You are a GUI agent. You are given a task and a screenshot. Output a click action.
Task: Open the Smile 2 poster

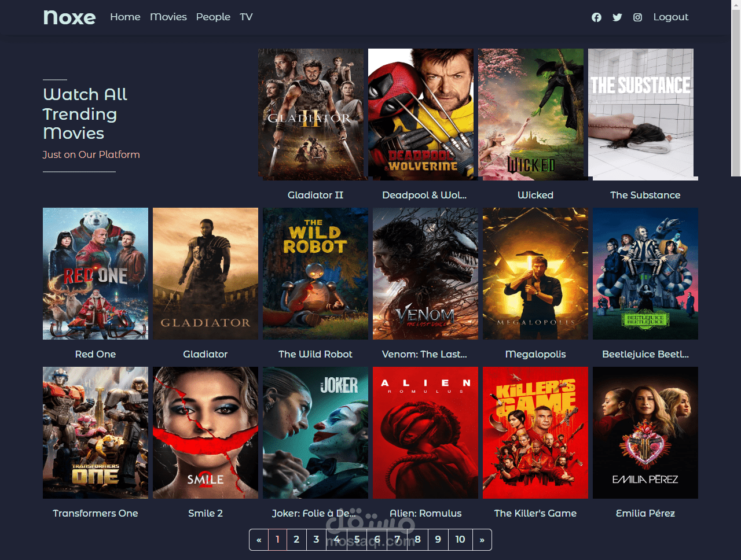click(206, 433)
